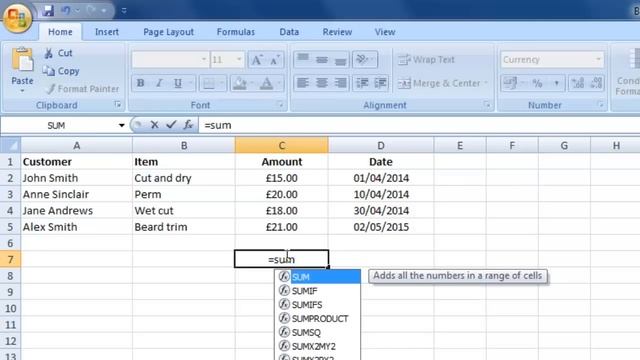Apply Comma Style
This screenshot has width=640, height=360.
coord(556,83)
